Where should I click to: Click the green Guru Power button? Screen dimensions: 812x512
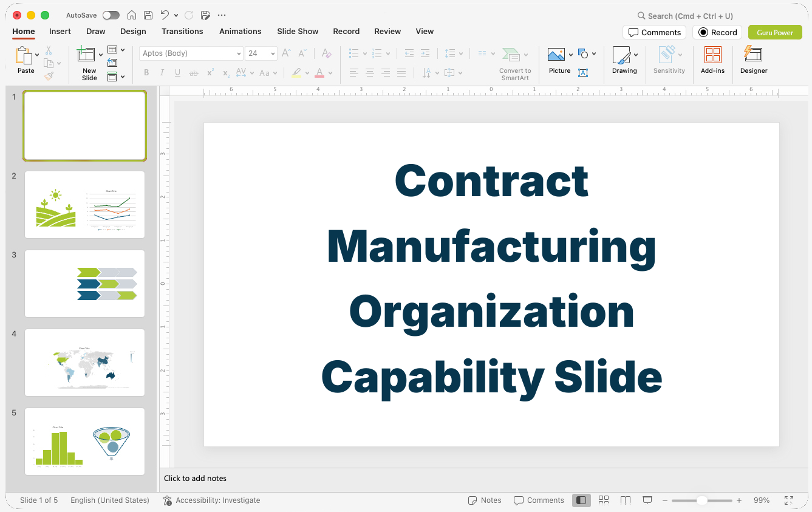[x=775, y=32]
